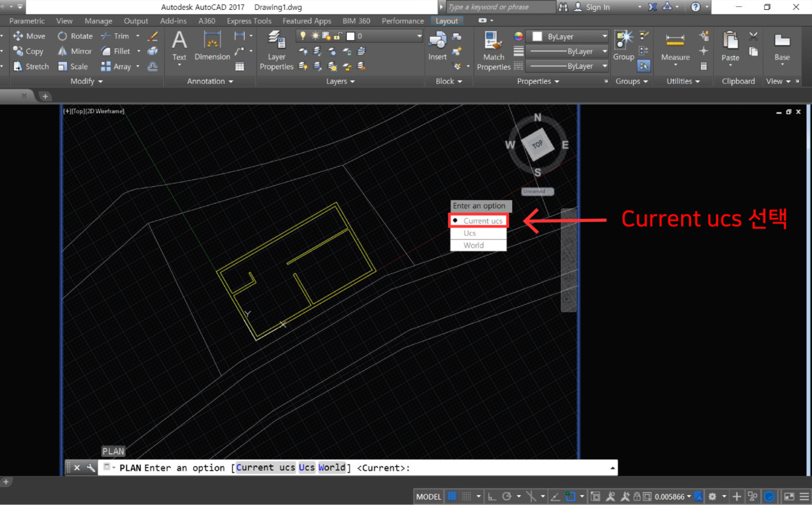
Task: Click the Group tool
Action: click(x=624, y=46)
